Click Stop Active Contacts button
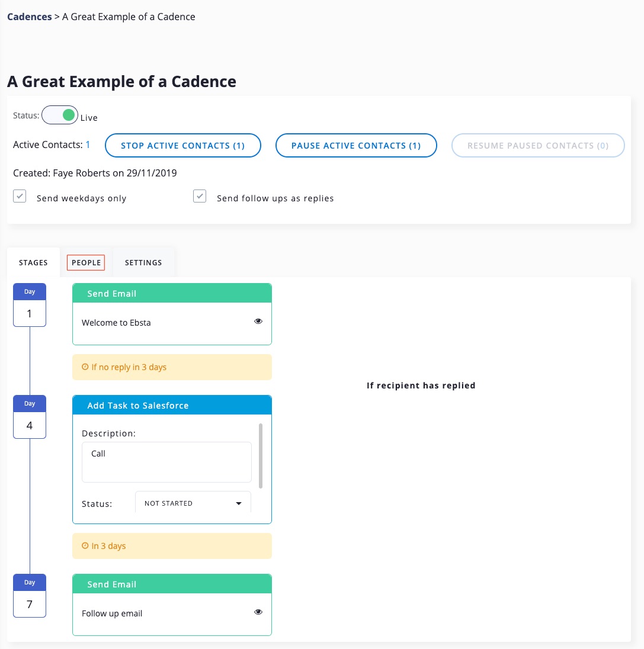The width and height of the screenshot is (644, 649). [183, 146]
